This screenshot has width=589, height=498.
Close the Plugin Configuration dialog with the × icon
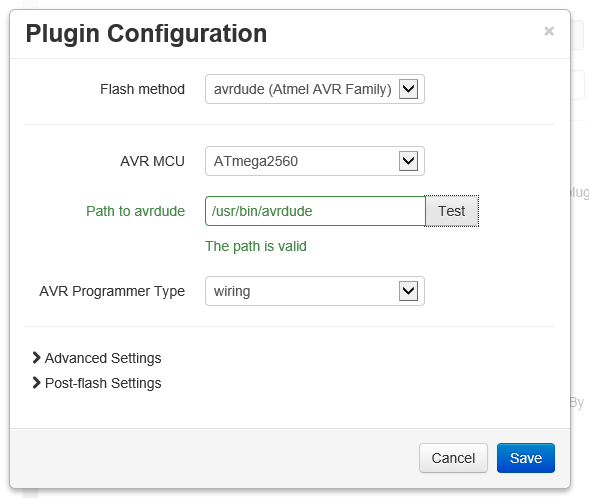tap(549, 31)
